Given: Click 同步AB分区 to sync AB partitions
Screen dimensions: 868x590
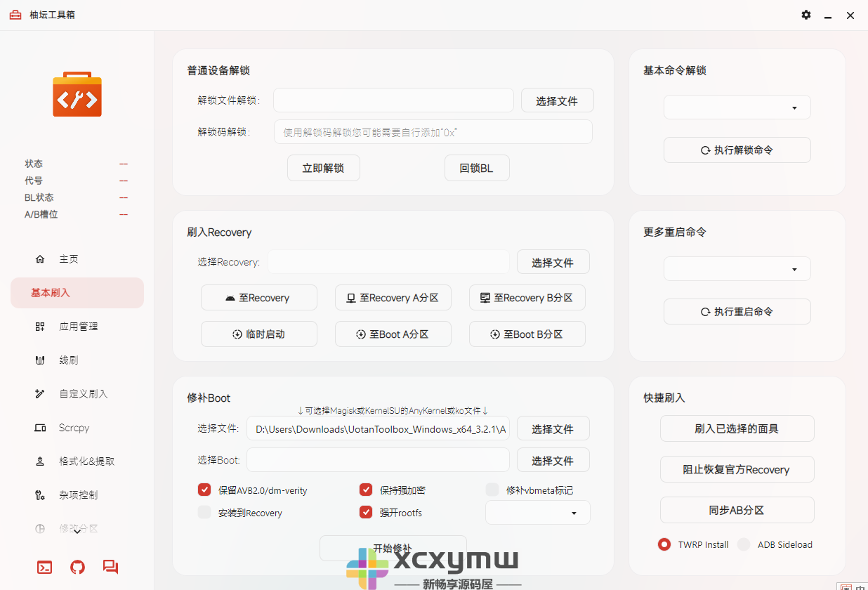Looking at the screenshot, I should [x=737, y=510].
